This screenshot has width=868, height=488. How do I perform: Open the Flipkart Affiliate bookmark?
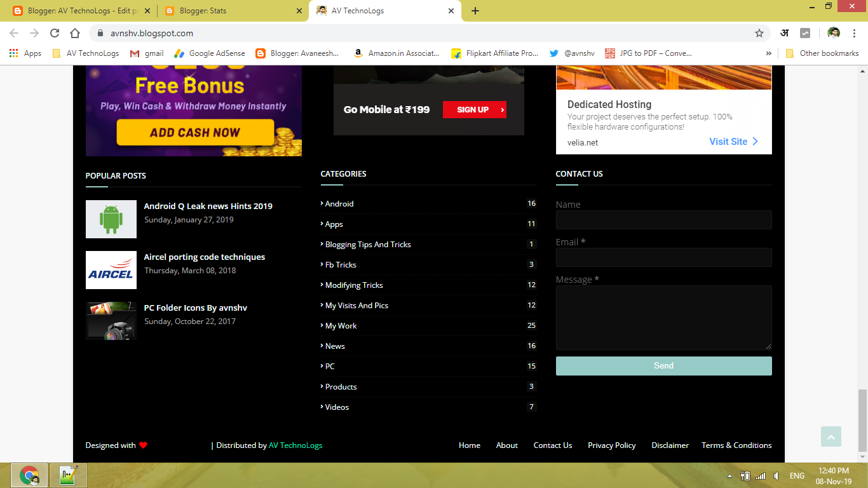pyautogui.click(x=494, y=53)
